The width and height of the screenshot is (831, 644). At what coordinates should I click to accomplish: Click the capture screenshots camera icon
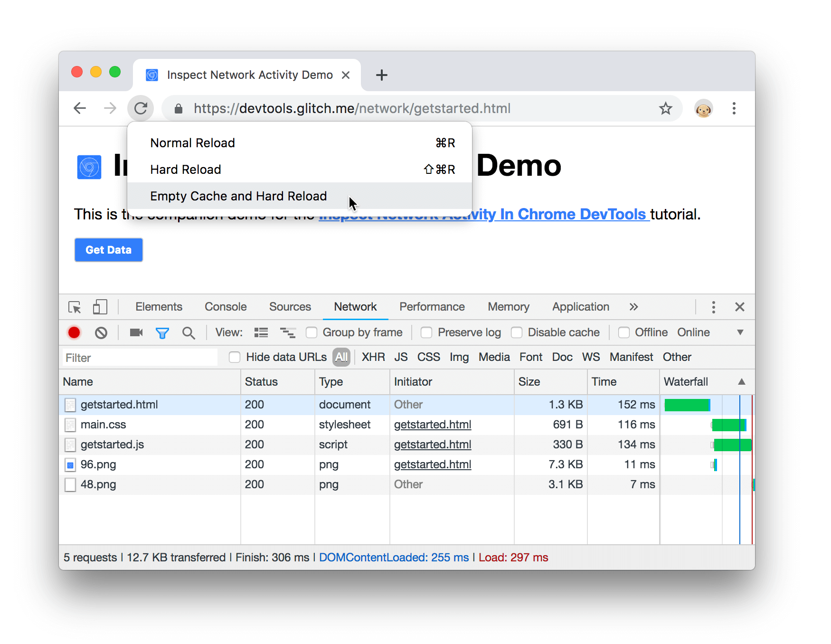136,332
